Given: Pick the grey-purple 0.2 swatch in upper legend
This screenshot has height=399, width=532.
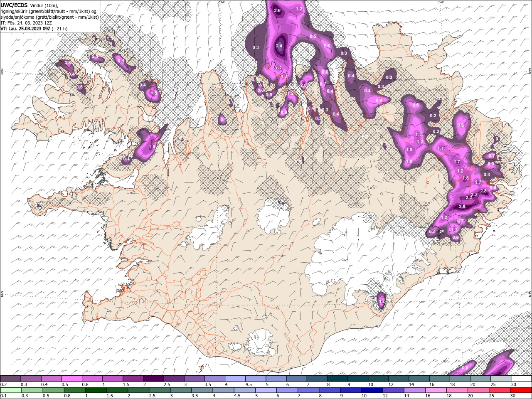Looking at the screenshot, I should [x=10, y=379].
